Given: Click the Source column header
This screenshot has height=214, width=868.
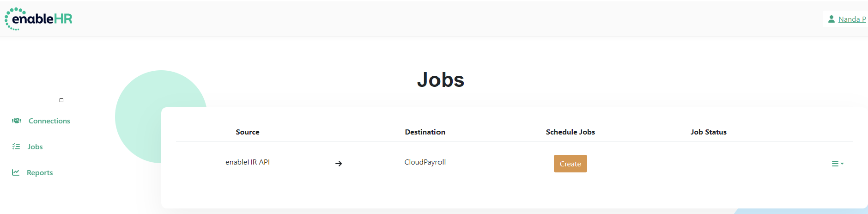Looking at the screenshot, I should point(248,132).
